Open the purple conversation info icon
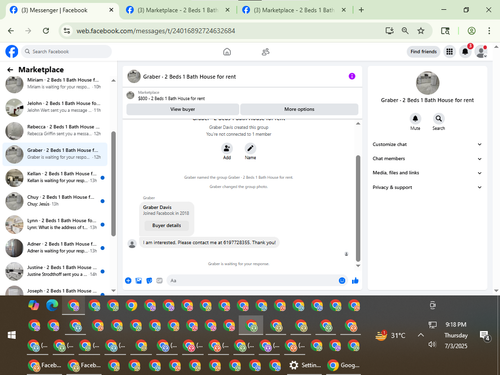 point(352,76)
